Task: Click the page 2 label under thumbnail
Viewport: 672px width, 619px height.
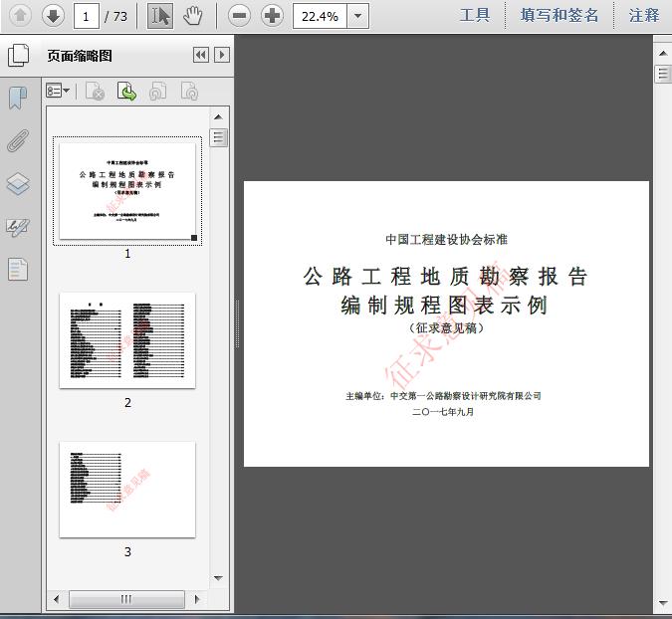Action: coord(127,403)
